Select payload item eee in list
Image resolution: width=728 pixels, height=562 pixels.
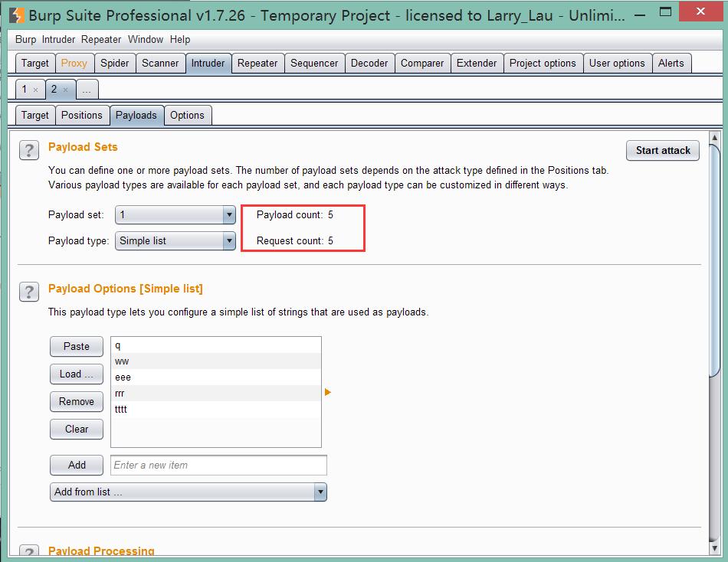tap(216, 377)
